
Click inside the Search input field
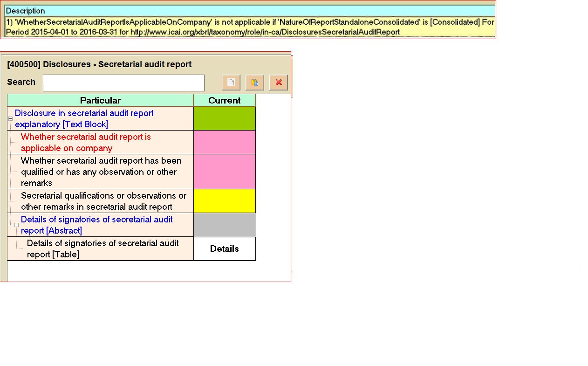point(123,83)
